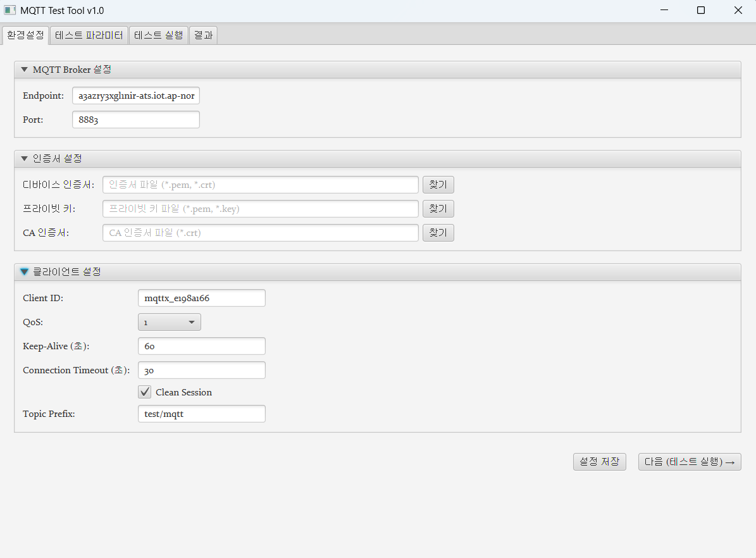Screen dimensions: 756x558
Task: Browse for the 디바이스 인증서 file
Action: [438, 185]
